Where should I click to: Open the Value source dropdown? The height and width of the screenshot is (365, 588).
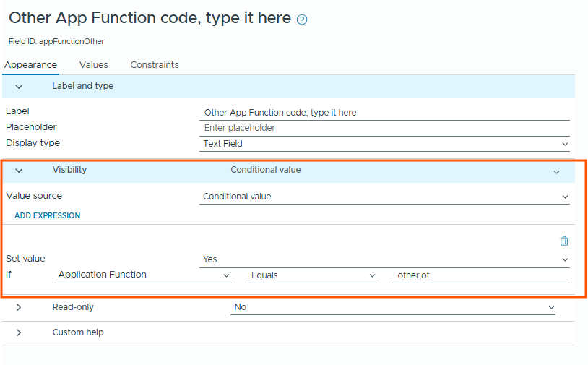(384, 197)
